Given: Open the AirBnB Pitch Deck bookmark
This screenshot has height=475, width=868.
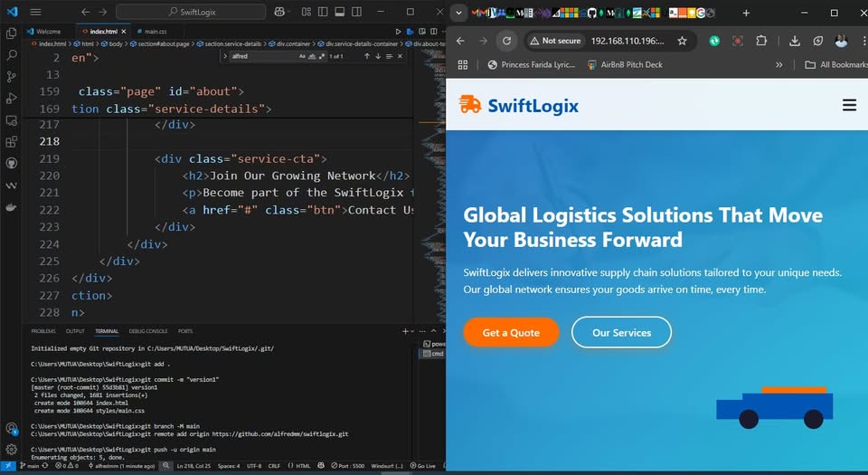Looking at the screenshot, I should pyautogui.click(x=625, y=65).
